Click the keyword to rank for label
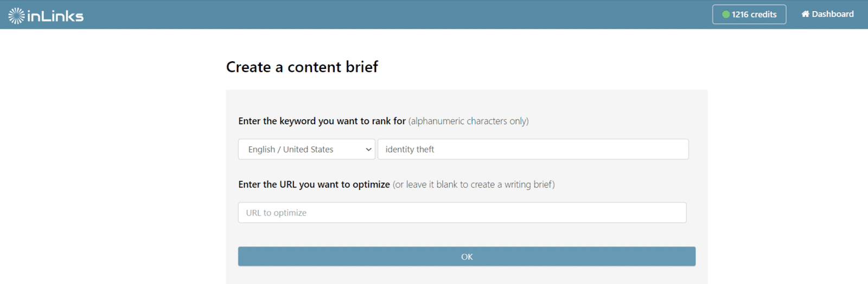The image size is (868, 284). click(322, 121)
